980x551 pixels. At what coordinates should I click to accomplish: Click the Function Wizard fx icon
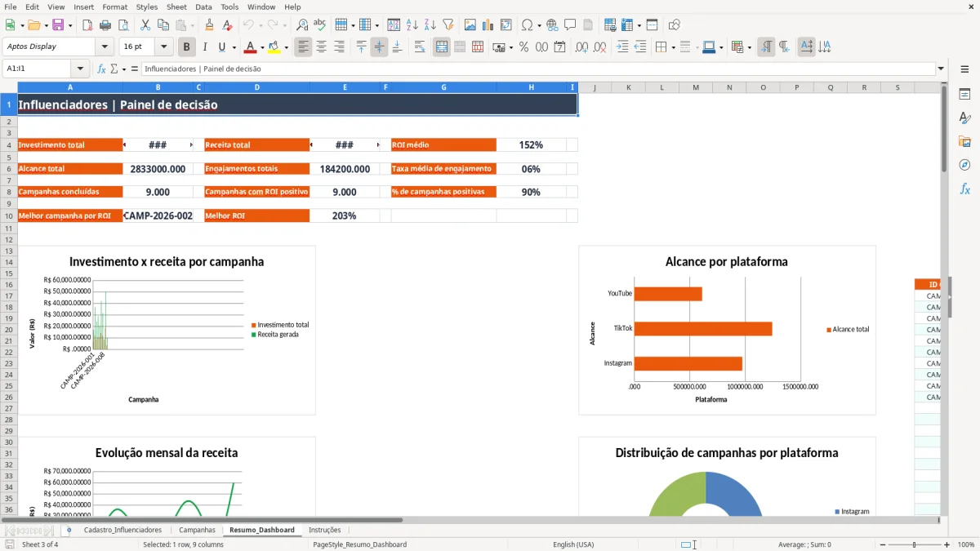click(x=102, y=69)
